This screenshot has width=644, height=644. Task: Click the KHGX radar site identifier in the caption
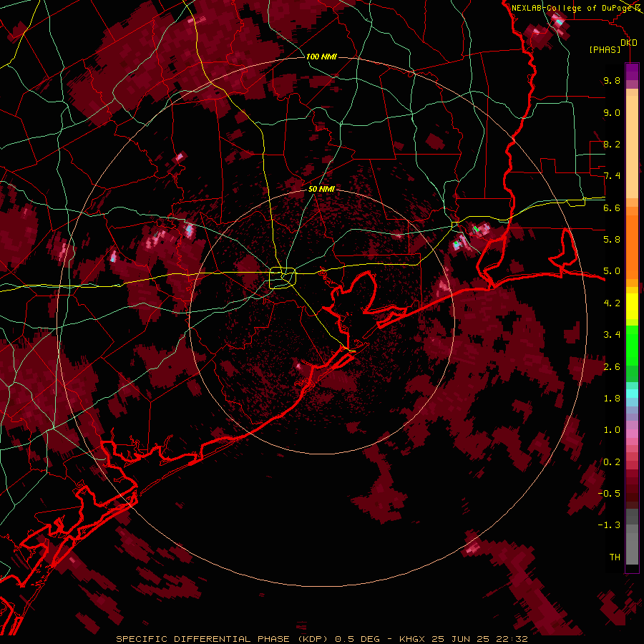click(413, 639)
